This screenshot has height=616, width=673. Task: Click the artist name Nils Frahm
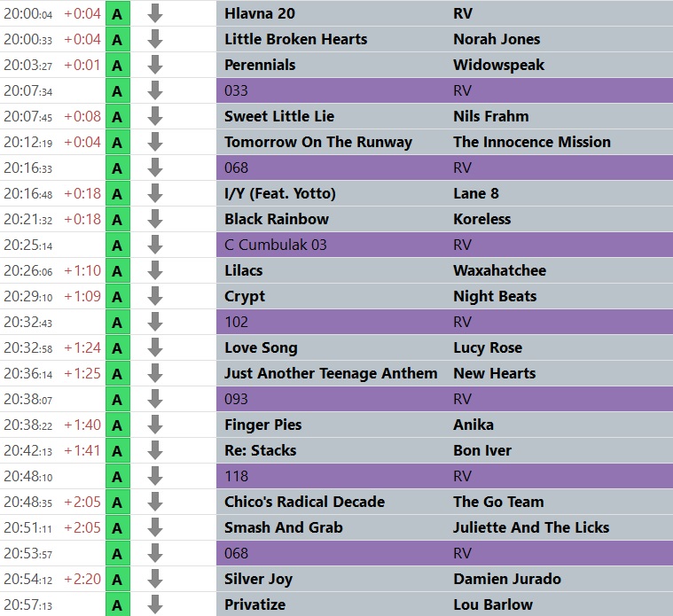tap(491, 116)
